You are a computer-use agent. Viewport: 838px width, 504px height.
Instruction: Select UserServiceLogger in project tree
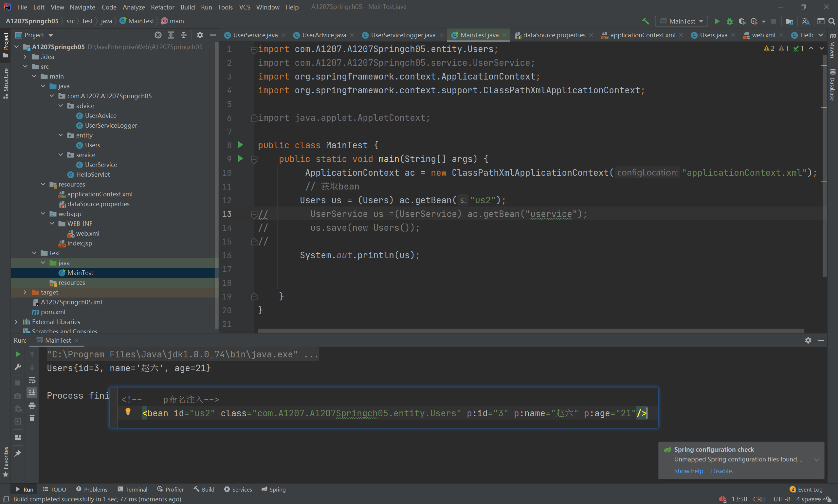111,125
